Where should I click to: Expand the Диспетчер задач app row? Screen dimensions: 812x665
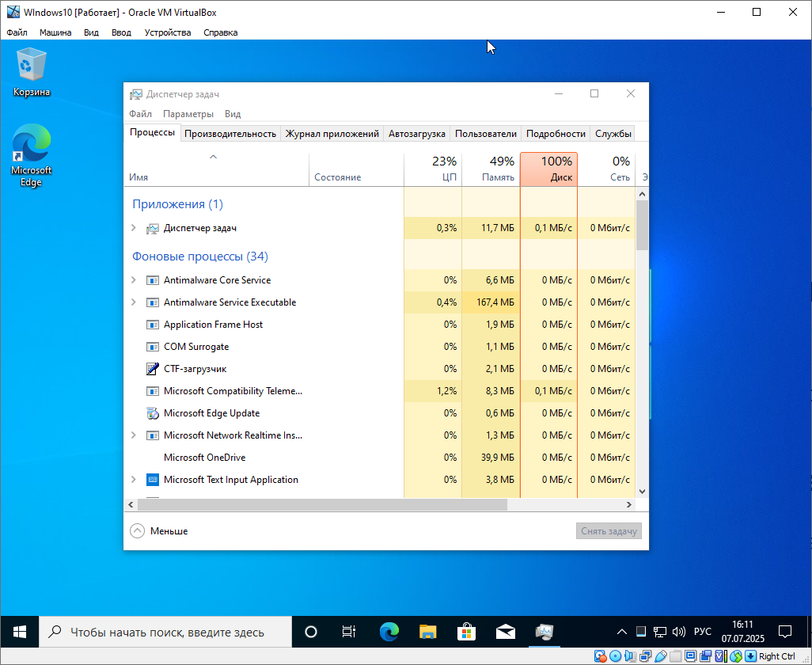tap(134, 228)
